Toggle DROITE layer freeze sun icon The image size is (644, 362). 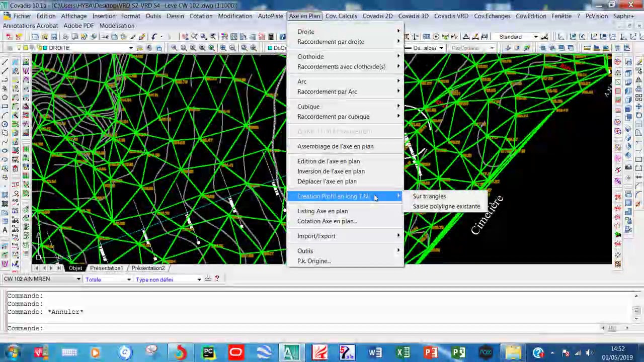(x=26, y=48)
